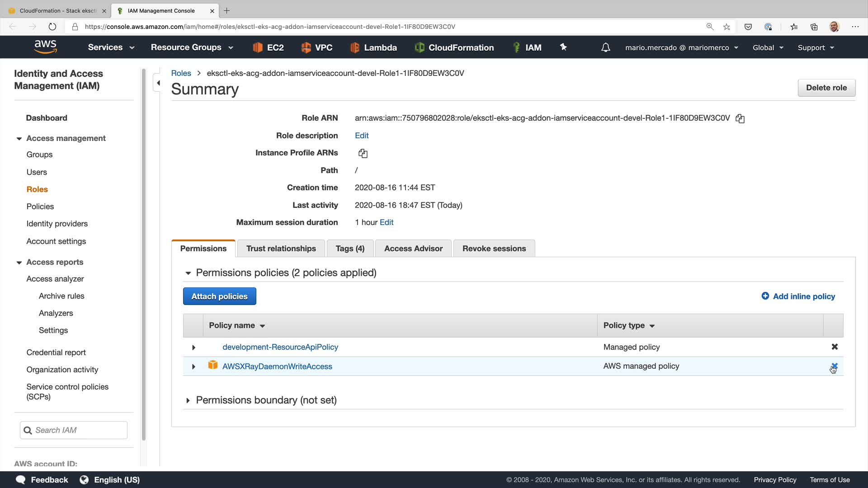Click the AWS logo home icon
Image resolution: width=868 pixels, height=488 pixels.
[x=45, y=47]
